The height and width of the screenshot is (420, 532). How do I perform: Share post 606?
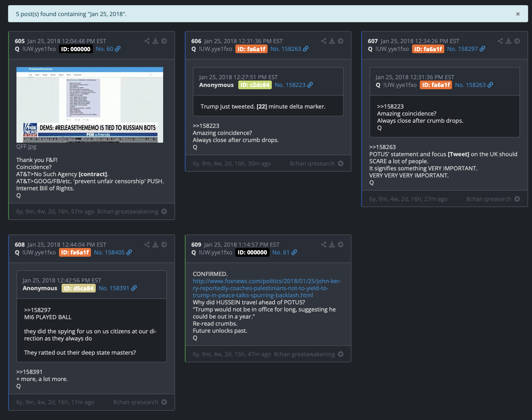[324, 41]
